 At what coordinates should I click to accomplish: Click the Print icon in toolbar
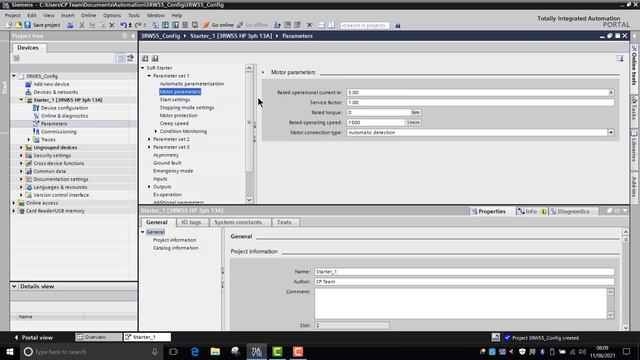coord(70,25)
